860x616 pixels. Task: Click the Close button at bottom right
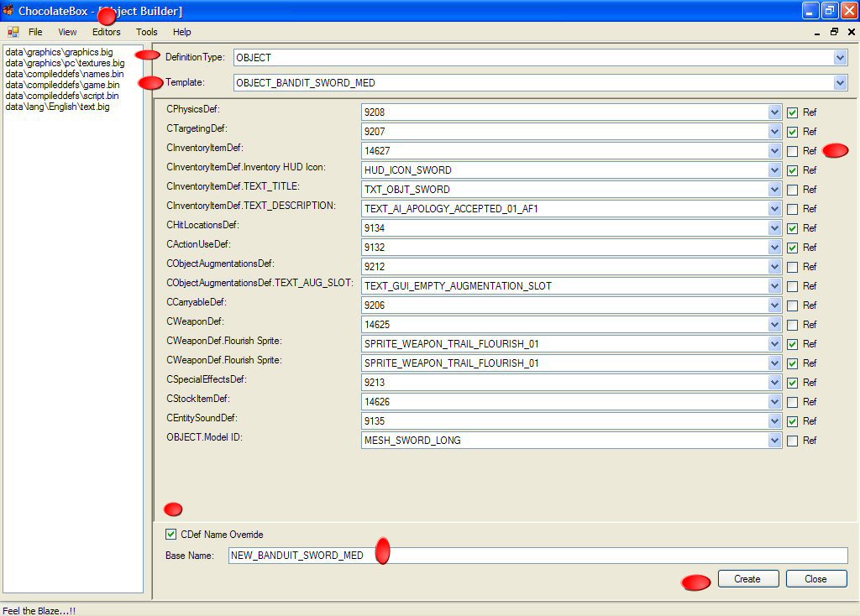pyautogui.click(x=815, y=579)
